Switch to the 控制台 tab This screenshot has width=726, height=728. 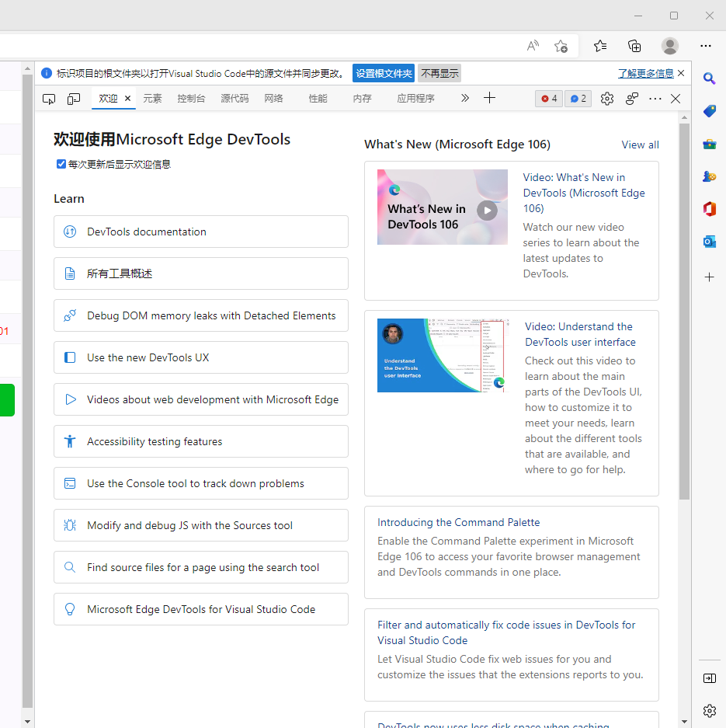191,99
